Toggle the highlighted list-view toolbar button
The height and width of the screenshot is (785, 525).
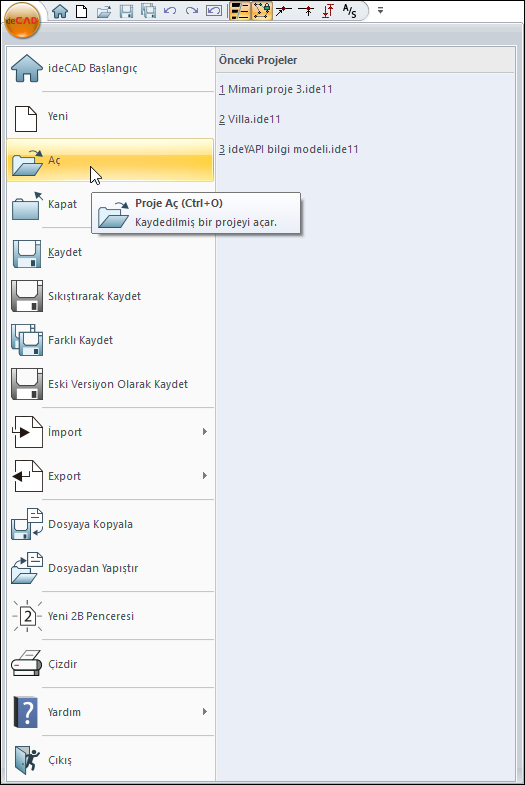(x=240, y=11)
